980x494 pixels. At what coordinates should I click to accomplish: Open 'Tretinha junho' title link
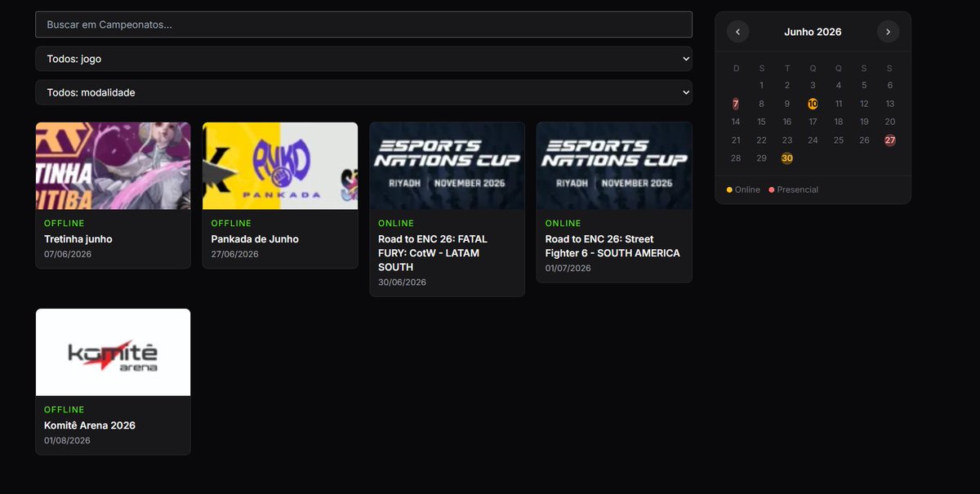[x=78, y=239]
